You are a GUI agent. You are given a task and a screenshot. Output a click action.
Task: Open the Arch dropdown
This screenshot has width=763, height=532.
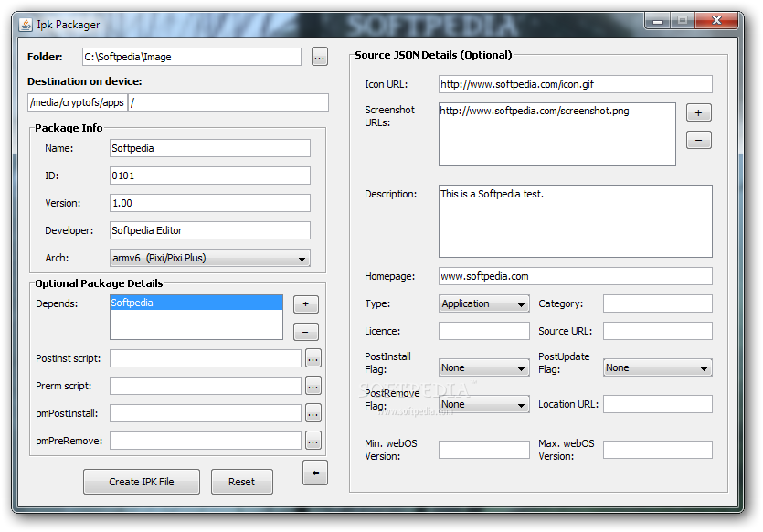210,258
